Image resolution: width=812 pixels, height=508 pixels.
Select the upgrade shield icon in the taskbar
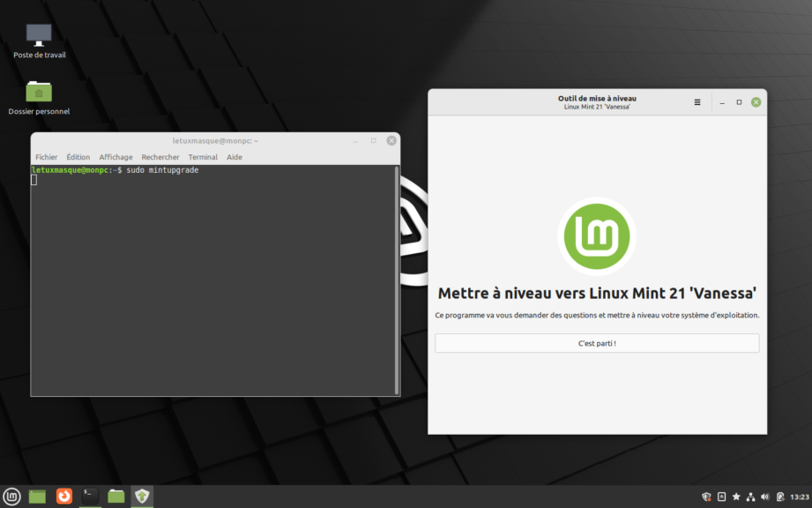(142, 496)
